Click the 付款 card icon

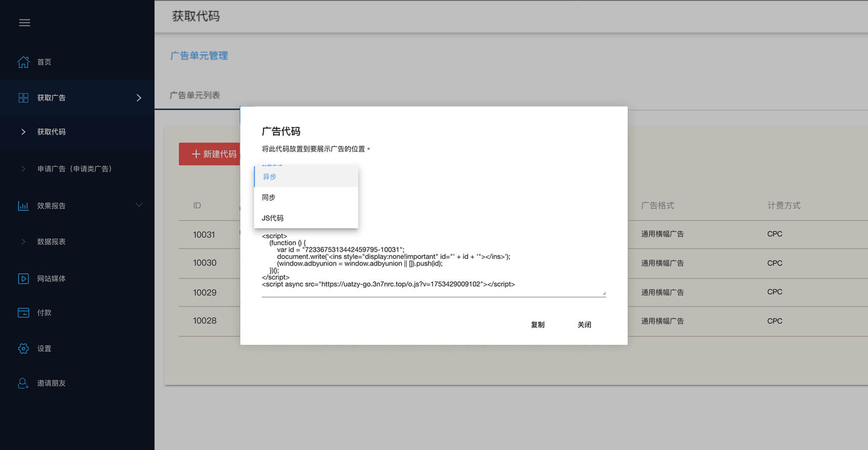pyautogui.click(x=23, y=312)
